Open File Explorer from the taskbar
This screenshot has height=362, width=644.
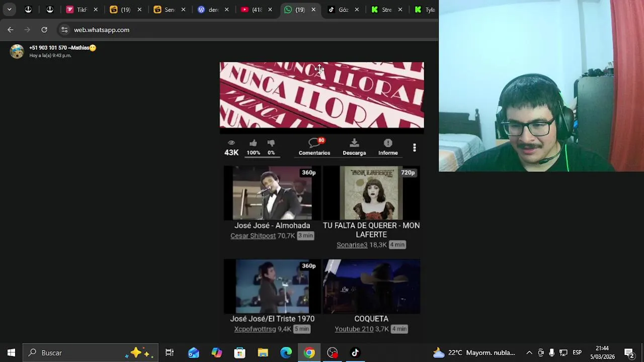[263, 352]
